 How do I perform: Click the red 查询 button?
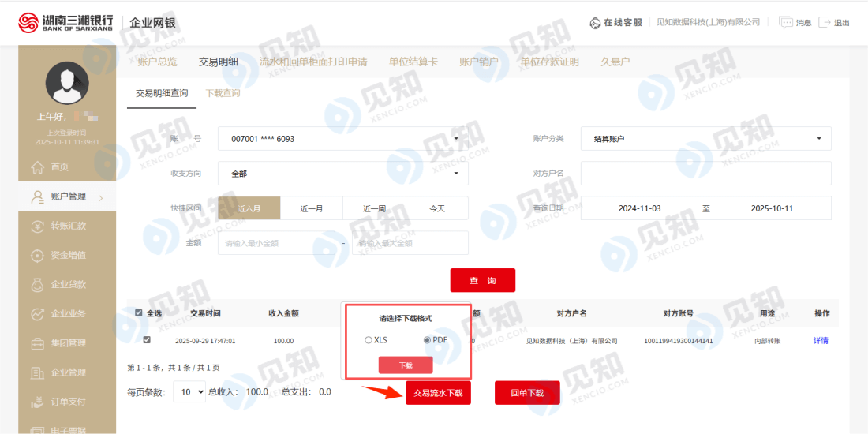tap(482, 280)
